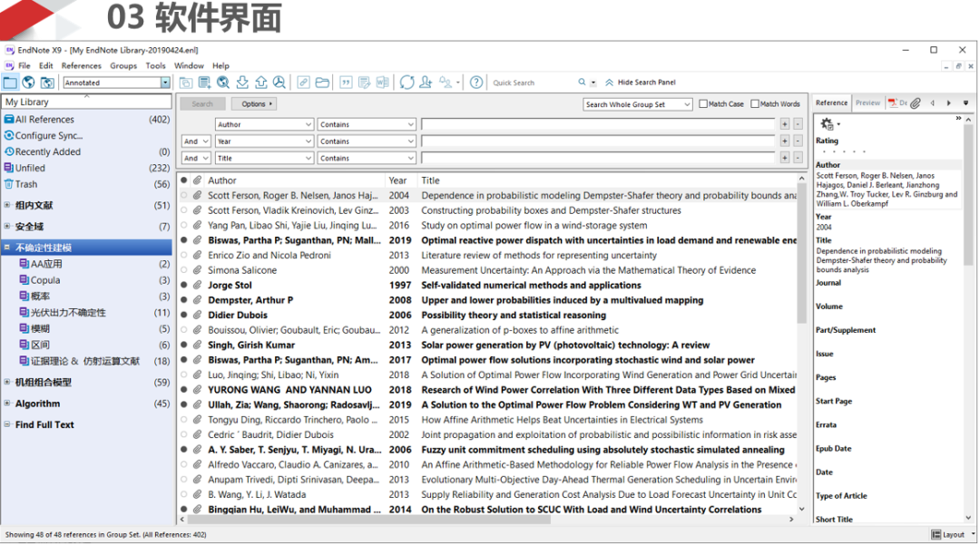
Task: Open the Search Whole Group Set dropdown
Action: 638,104
